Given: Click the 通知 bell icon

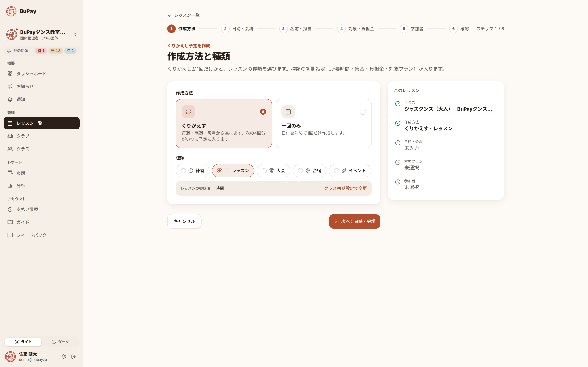Looking at the screenshot, I should 10,99.
